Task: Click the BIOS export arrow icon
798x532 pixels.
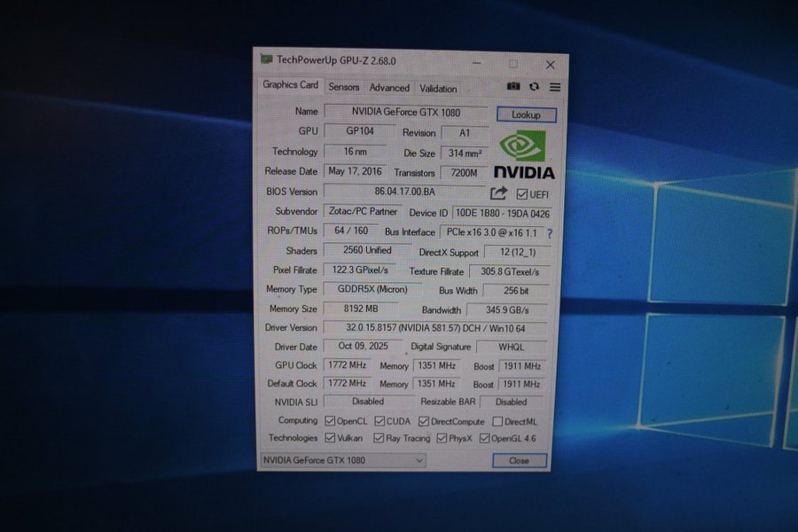Action: click(x=498, y=192)
